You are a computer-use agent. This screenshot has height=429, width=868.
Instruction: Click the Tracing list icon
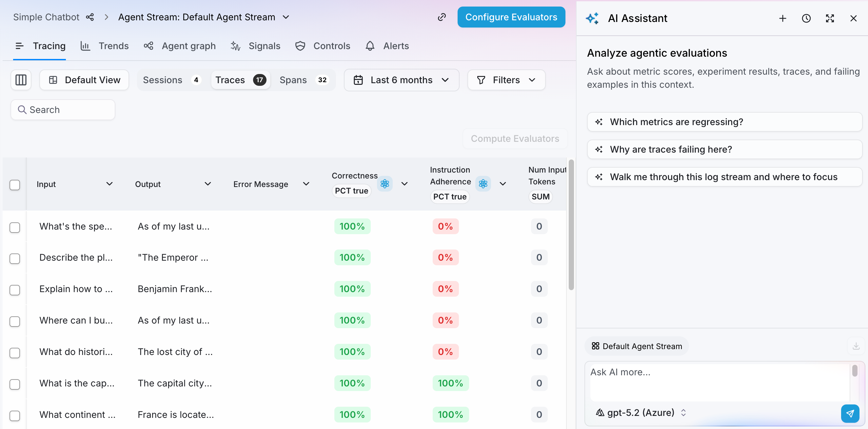(20, 46)
